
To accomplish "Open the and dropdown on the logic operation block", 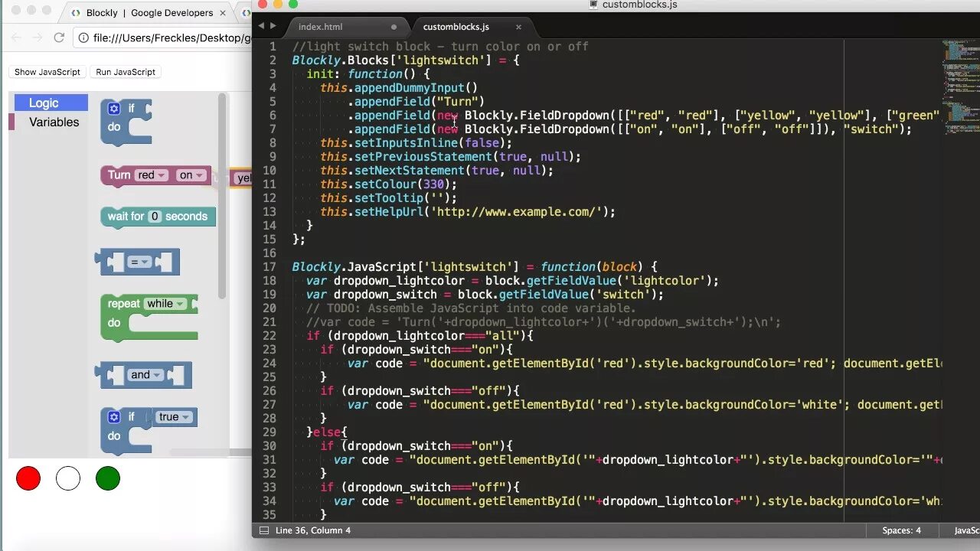I will (x=145, y=375).
